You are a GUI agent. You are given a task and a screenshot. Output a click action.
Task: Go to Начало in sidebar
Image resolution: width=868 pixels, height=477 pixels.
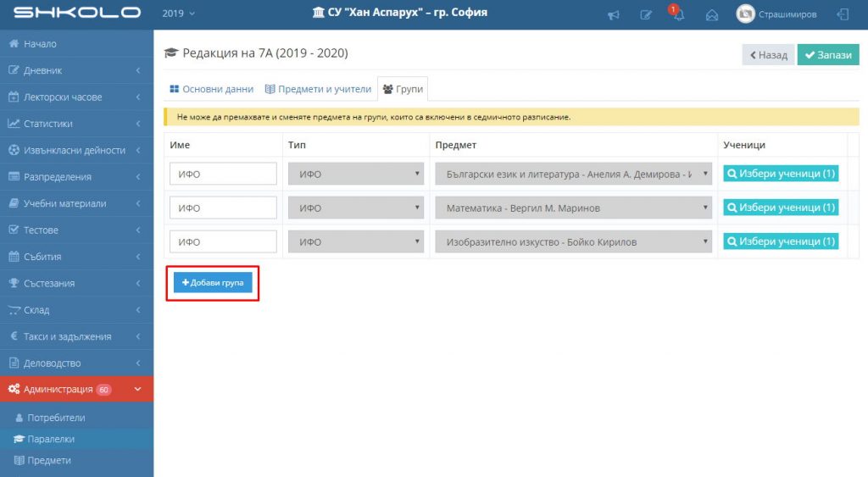click(76, 44)
